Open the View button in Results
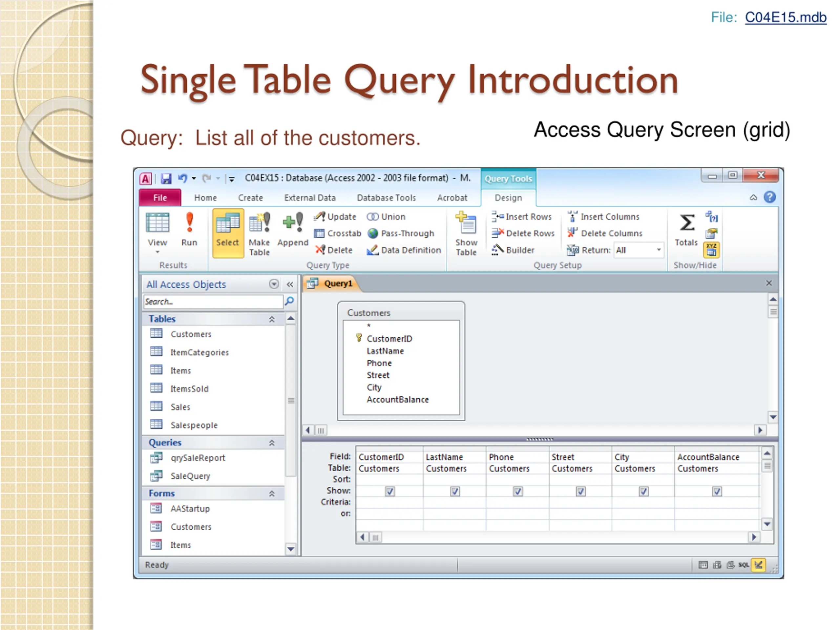The height and width of the screenshot is (630, 840). (x=157, y=232)
